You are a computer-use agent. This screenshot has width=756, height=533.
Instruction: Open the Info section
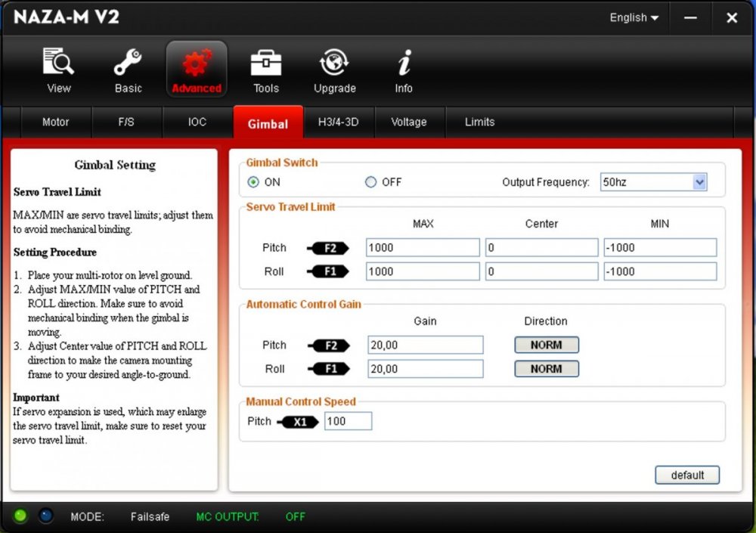(404, 70)
